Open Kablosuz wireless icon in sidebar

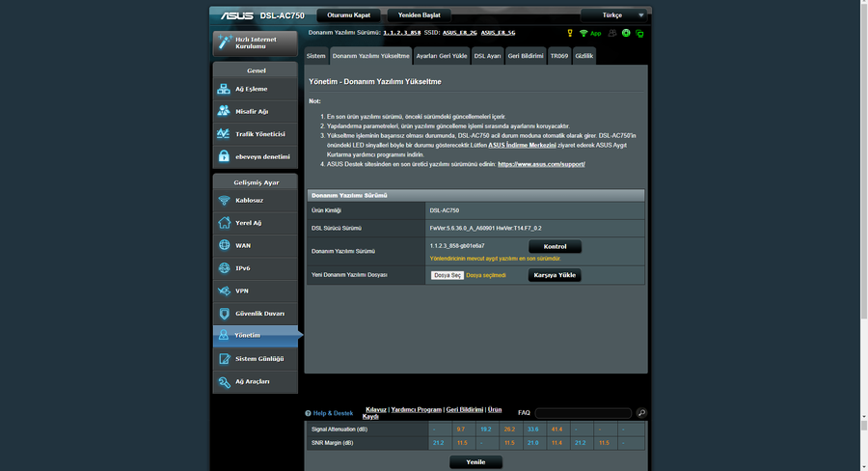click(x=224, y=200)
